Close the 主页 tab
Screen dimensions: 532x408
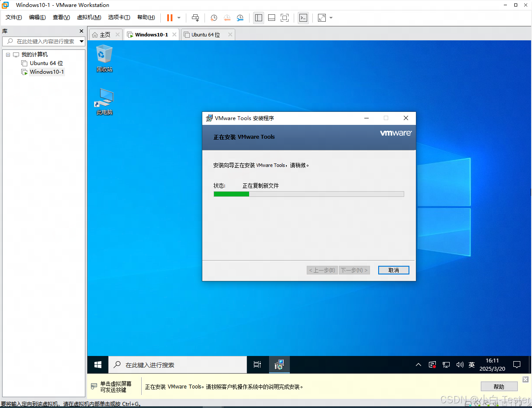click(117, 35)
